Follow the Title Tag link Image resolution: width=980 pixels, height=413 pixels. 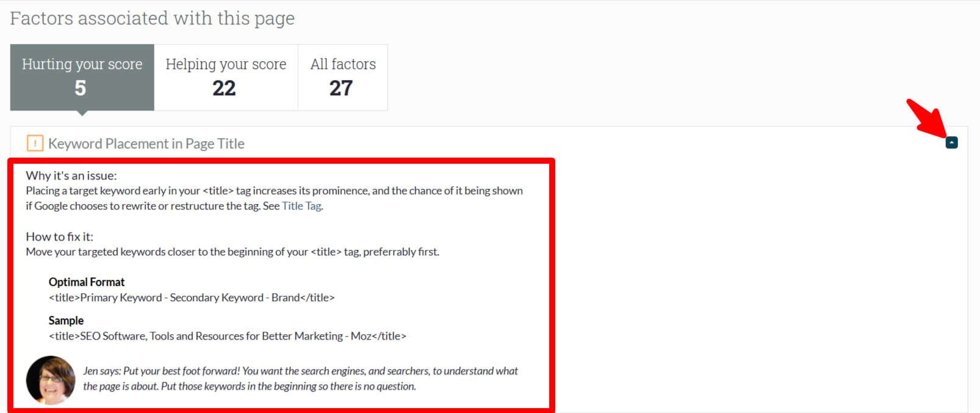[x=301, y=206]
